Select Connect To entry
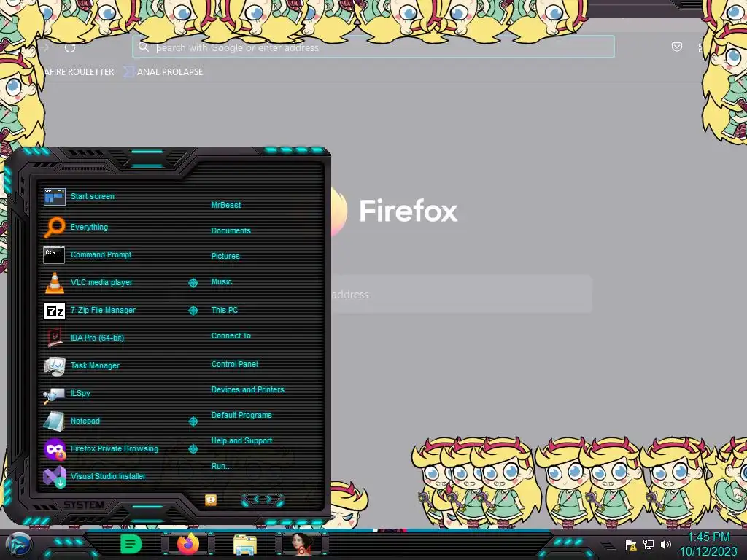 click(231, 335)
